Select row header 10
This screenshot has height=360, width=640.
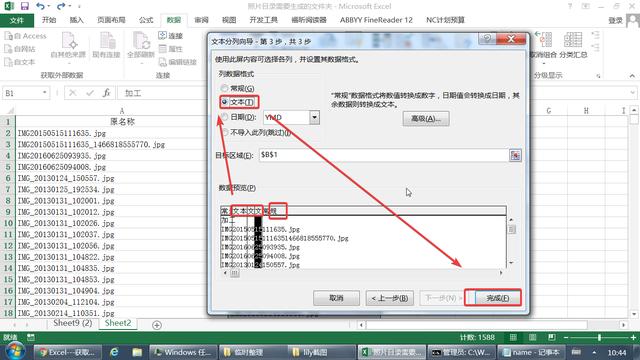(x=8, y=223)
